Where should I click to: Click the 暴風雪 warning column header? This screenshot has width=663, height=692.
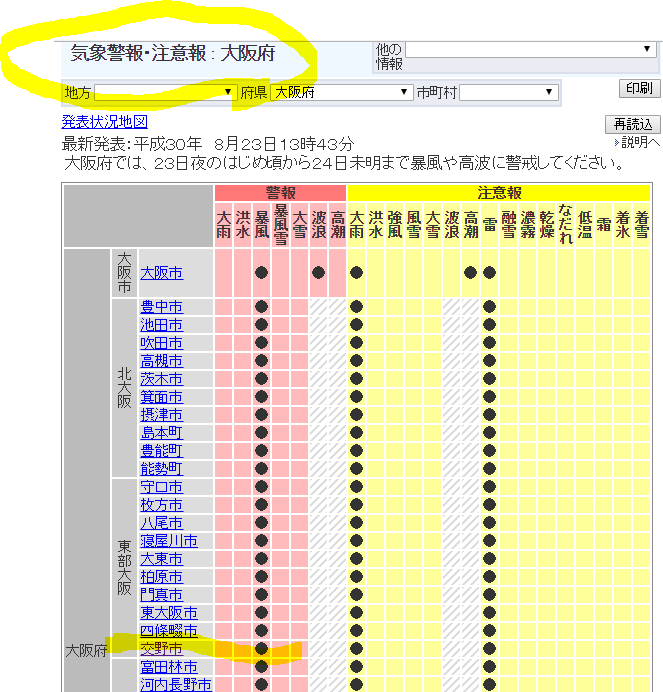coord(281,224)
